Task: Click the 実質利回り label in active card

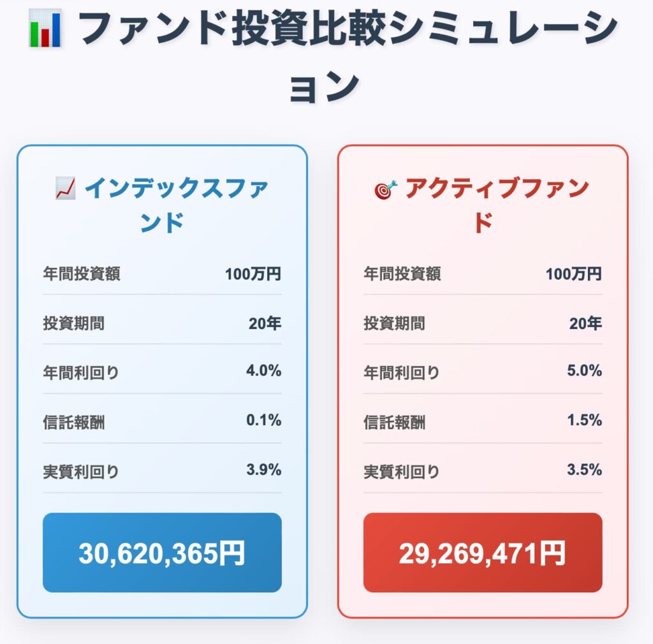Action: tap(402, 472)
